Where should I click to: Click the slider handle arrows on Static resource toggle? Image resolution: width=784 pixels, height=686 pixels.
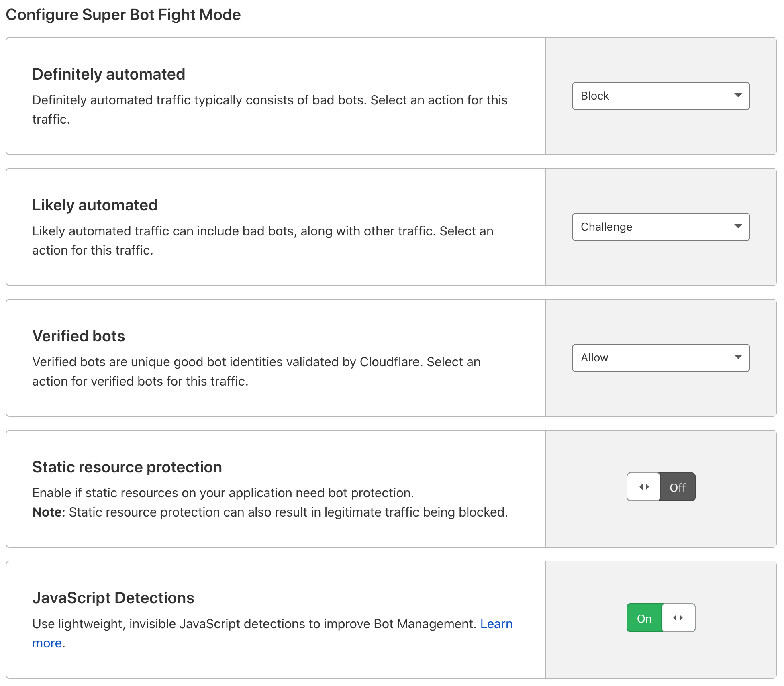click(644, 487)
